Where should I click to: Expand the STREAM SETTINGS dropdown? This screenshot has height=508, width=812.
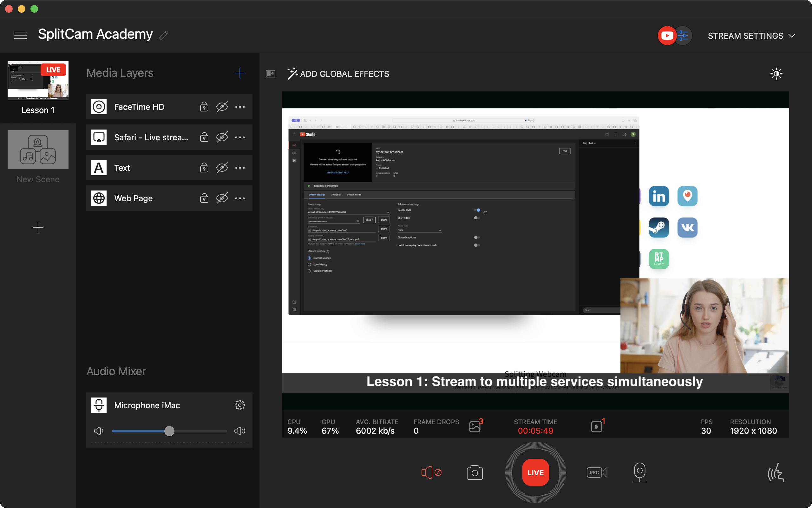[x=751, y=36]
